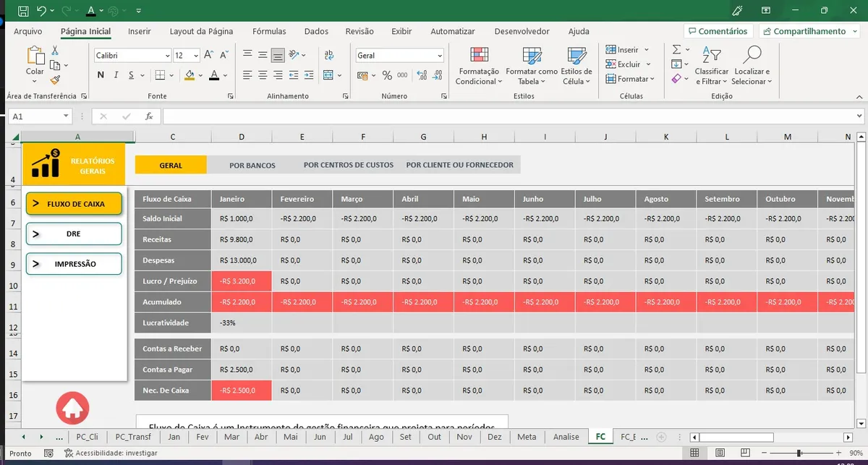
Task: Open the DRE report button
Action: click(x=73, y=234)
